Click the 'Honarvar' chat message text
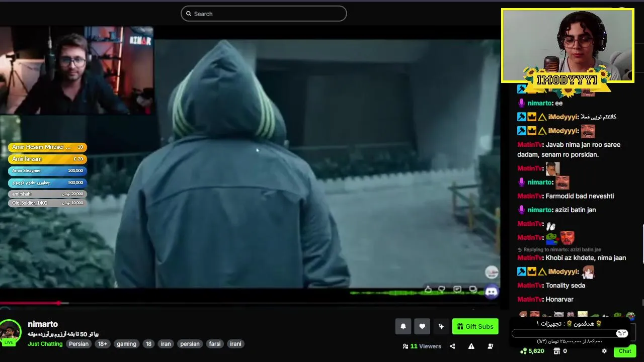The image size is (644, 362). (x=559, y=299)
